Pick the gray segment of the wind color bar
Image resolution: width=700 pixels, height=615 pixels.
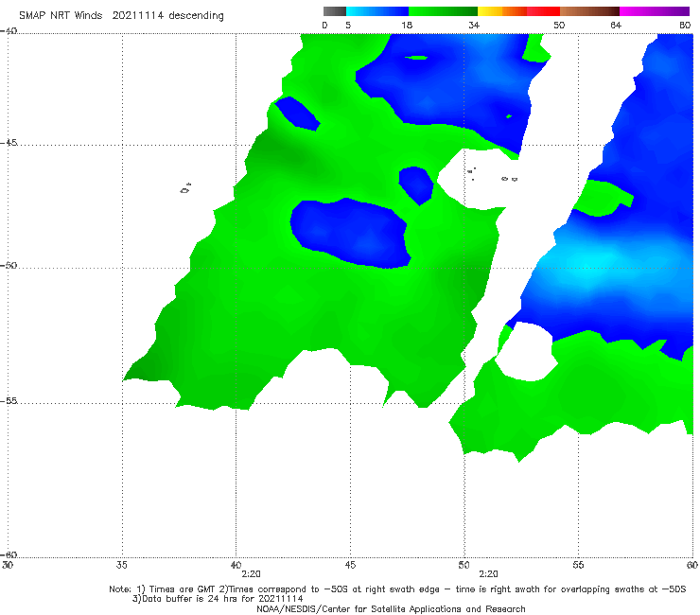click(x=335, y=11)
